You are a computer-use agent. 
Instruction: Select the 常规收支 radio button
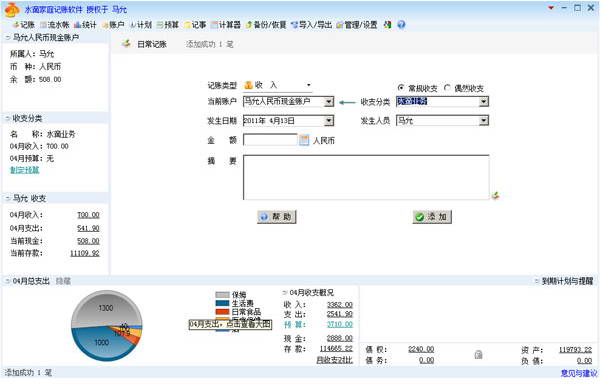click(401, 88)
